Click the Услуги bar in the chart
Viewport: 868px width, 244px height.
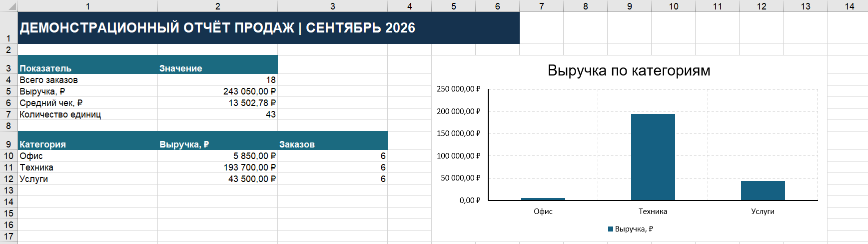(763, 190)
